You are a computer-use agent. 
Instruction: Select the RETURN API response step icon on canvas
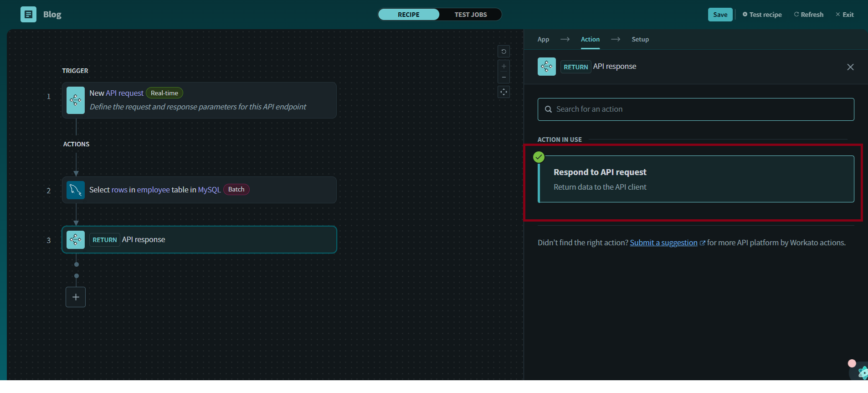76,240
